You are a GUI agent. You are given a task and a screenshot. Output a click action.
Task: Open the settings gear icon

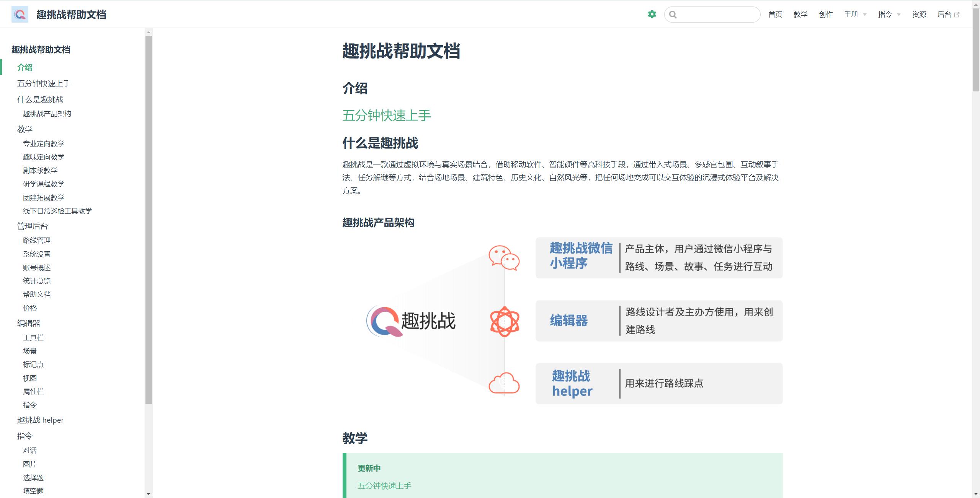652,14
